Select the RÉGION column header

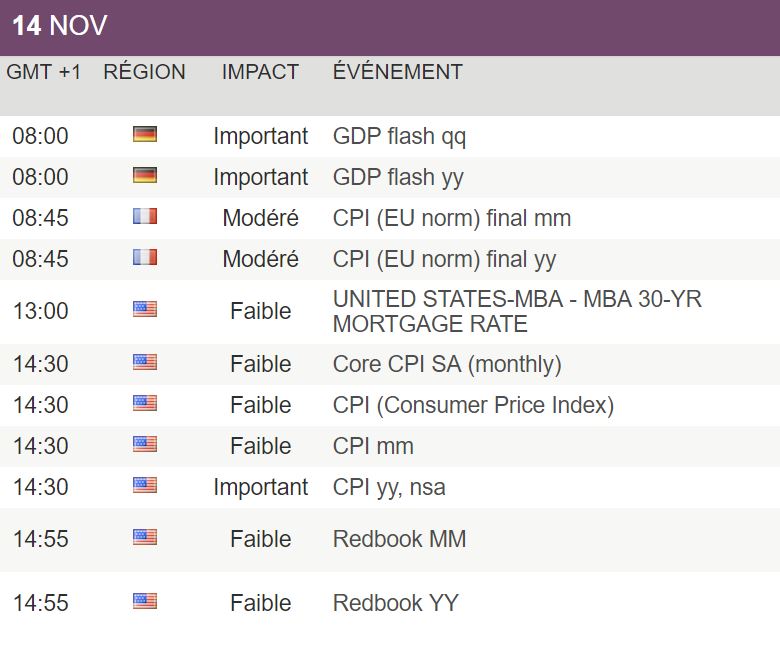144,72
